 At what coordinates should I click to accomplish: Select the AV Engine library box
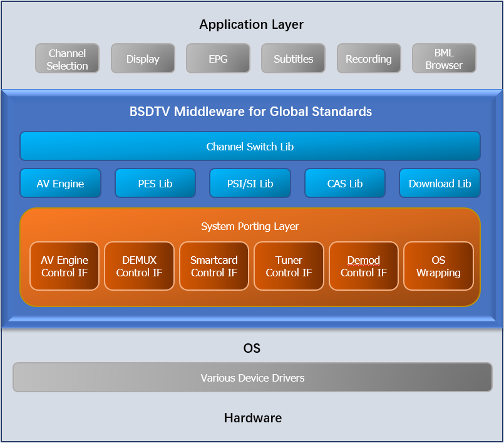[60, 184]
